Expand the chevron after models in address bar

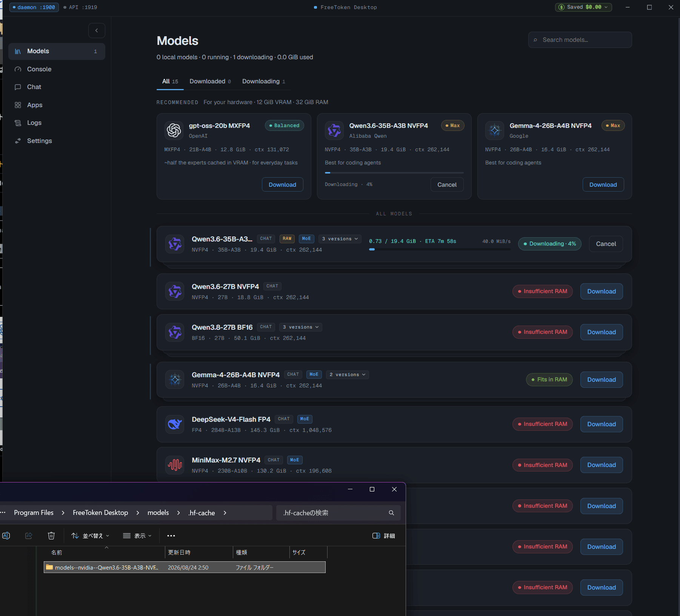(178, 513)
